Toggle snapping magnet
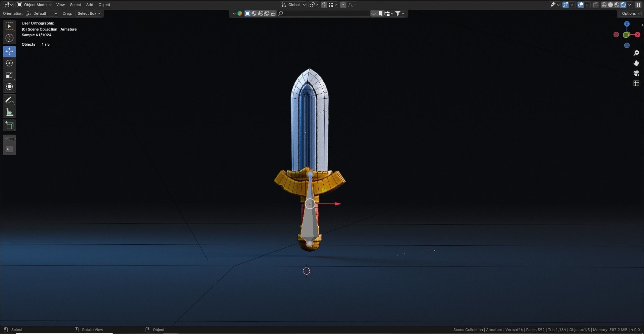 click(324, 5)
